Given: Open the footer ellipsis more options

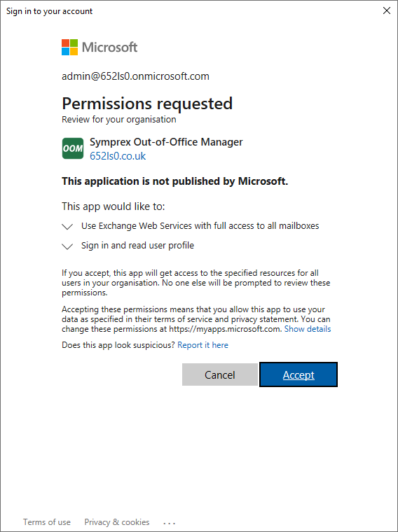Looking at the screenshot, I should (x=169, y=523).
